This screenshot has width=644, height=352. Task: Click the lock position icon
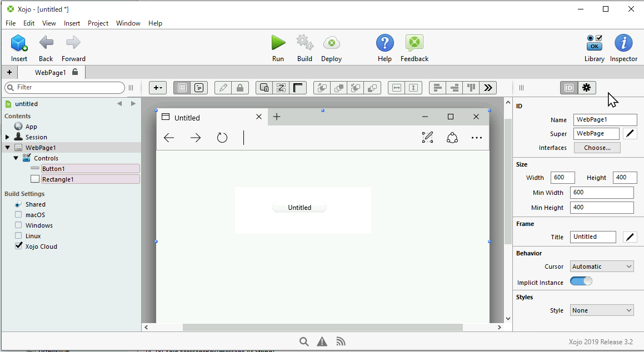tap(240, 88)
